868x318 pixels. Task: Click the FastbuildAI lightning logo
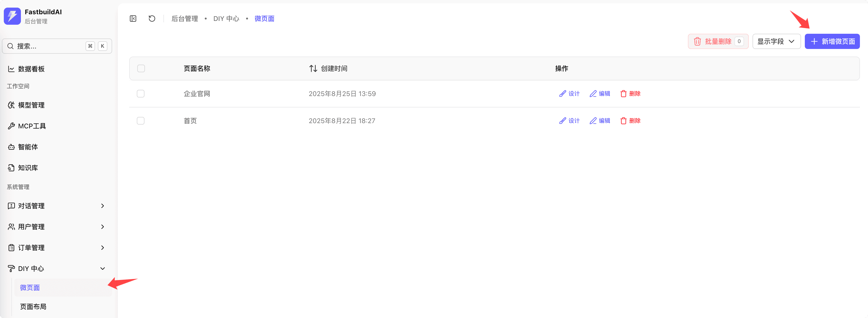pyautogui.click(x=12, y=16)
